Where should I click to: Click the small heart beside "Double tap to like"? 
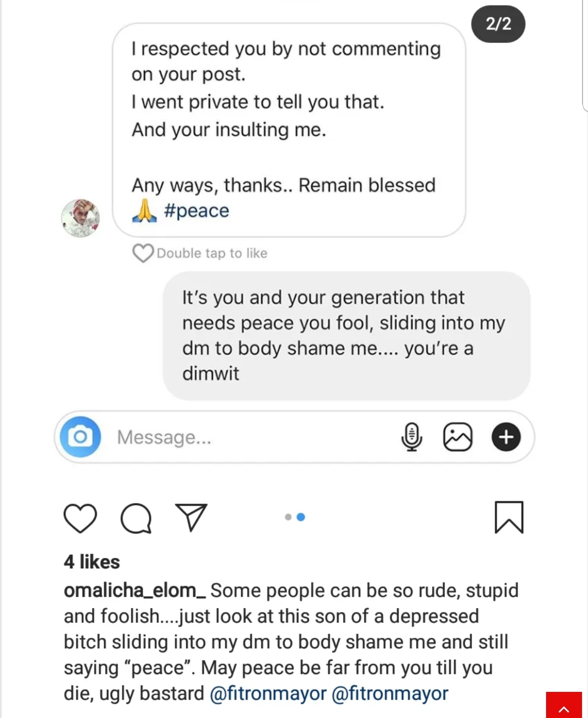[143, 253]
